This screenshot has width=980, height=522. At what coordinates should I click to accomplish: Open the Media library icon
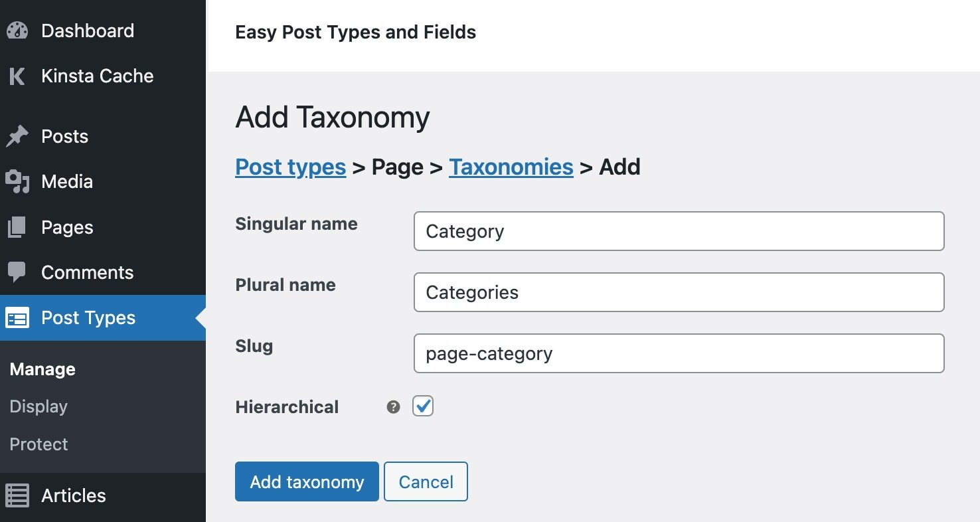18,181
